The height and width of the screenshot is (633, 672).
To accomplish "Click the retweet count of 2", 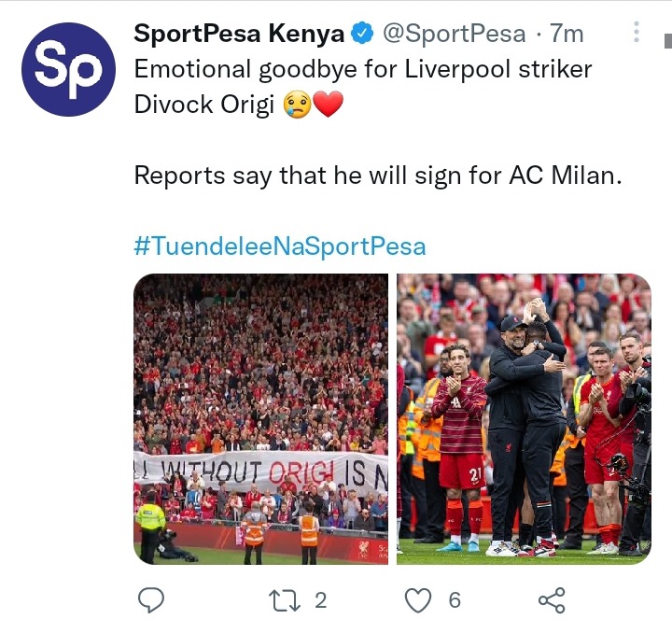I will (320, 600).
